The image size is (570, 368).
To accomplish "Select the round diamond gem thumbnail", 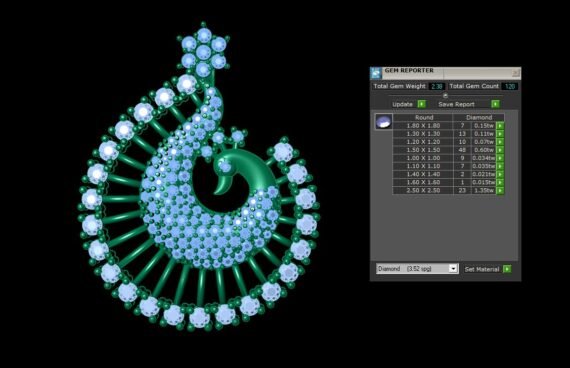I will pos(384,122).
